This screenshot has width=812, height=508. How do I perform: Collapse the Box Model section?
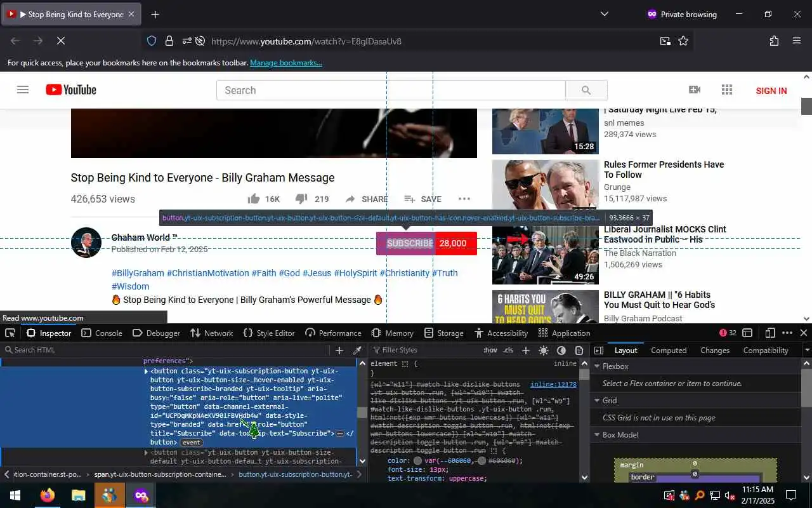(x=596, y=435)
